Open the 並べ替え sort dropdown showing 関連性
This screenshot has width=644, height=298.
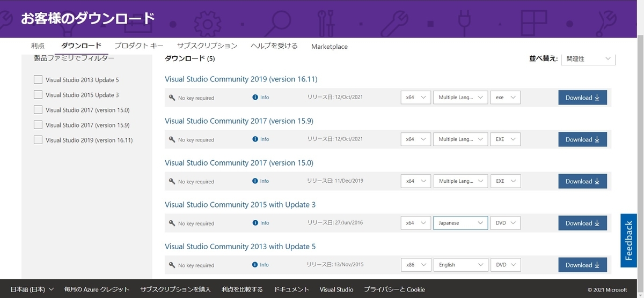588,58
